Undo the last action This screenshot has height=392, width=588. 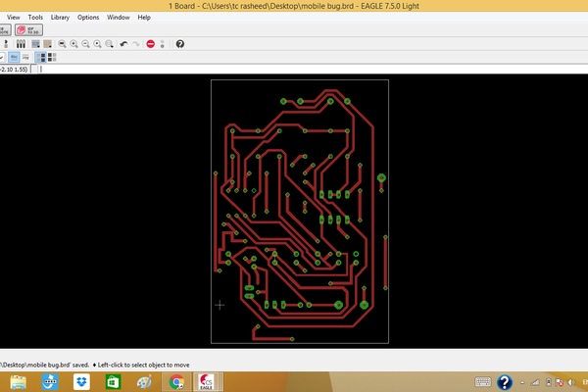(123, 44)
